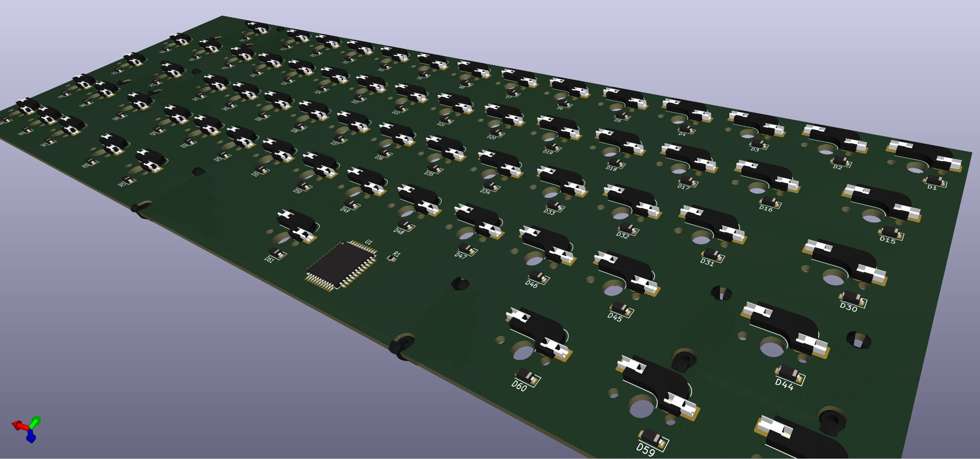980x459 pixels.
Task: Select the hot-swap socket above D61
Action: [x=297, y=226]
